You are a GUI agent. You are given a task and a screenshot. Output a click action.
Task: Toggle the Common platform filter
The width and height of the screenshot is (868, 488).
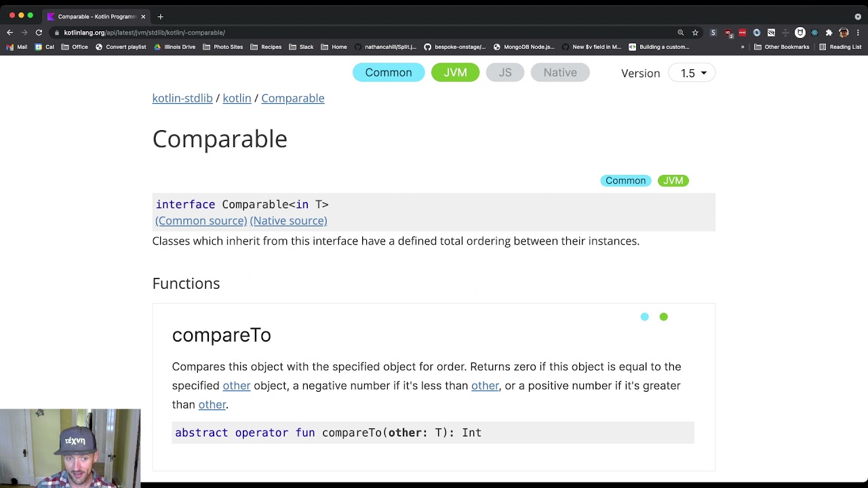pyautogui.click(x=389, y=73)
